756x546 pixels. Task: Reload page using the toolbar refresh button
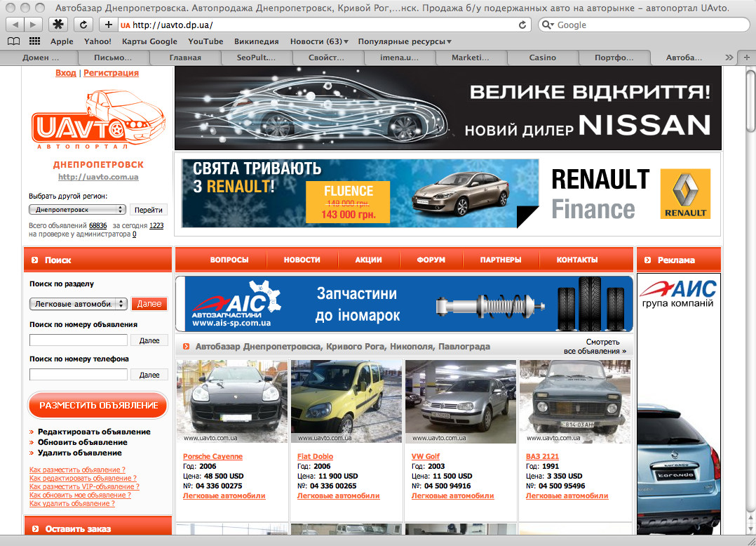coord(84,25)
